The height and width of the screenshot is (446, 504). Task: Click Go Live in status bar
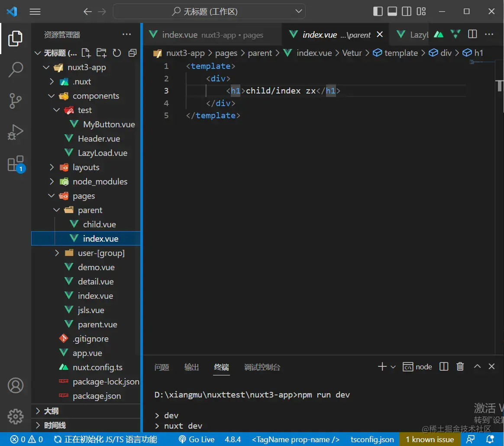click(x=197, y=439)
